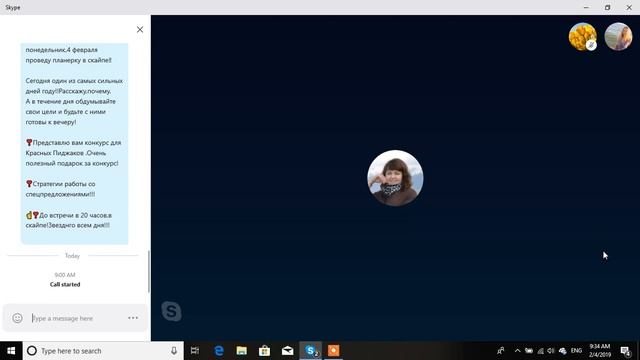The height and width of the screenshot is (360, 640).
Task: Click the 'Type a message here' field
Action: pyautogui.click(x=76, y=318)
